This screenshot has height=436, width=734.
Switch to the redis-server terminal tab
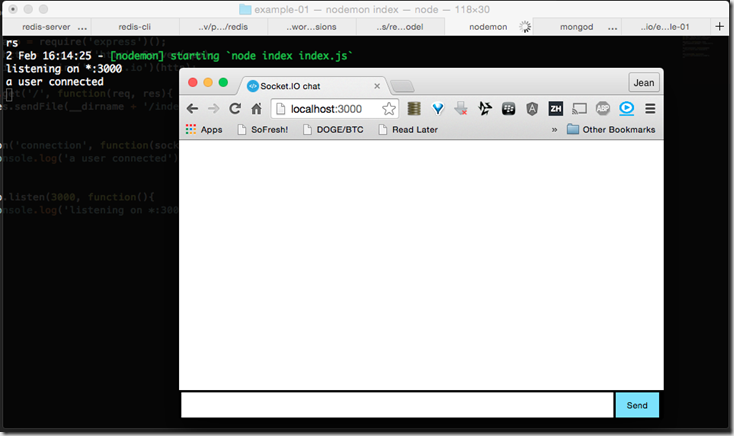[x=46, y=27]
